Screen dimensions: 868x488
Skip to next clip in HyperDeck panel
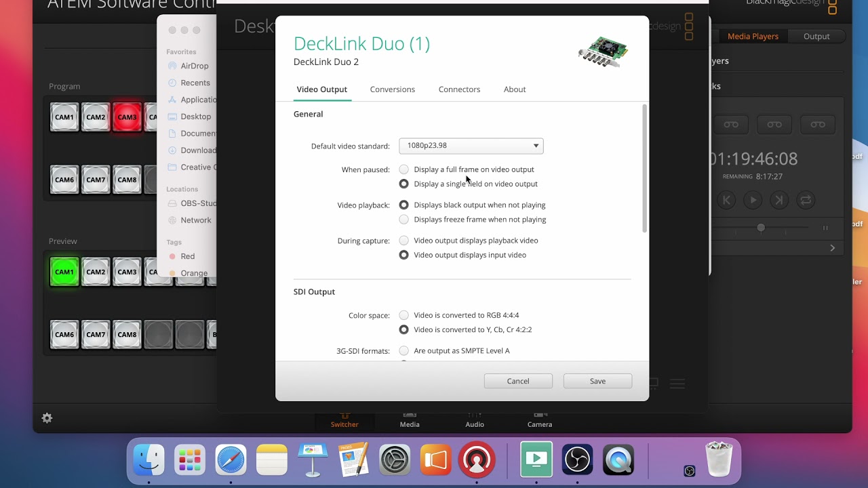pyautogui.click(x=779, y=200)
